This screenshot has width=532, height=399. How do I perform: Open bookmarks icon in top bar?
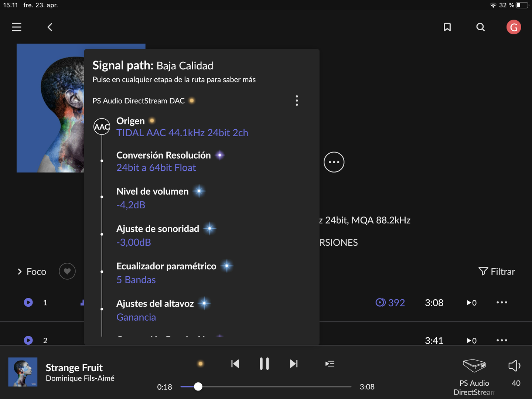pyautogui.click(x=447, y=27)
